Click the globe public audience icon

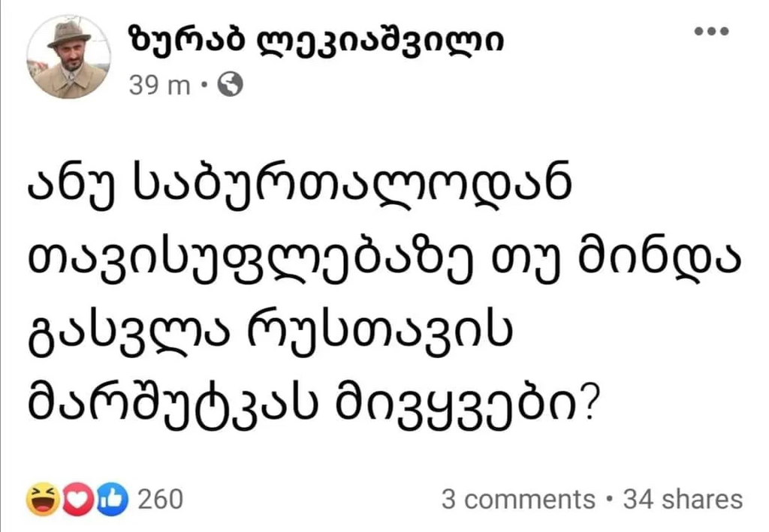[x=229, y=86]
